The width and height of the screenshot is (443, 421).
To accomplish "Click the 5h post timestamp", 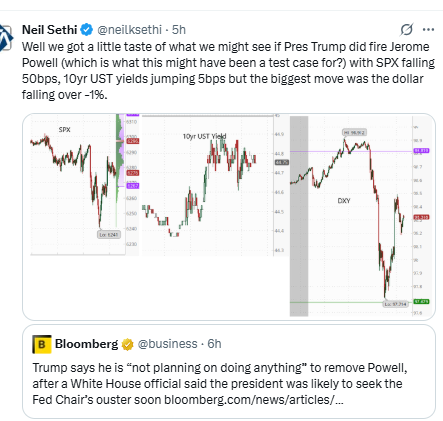I will (179, 30).
